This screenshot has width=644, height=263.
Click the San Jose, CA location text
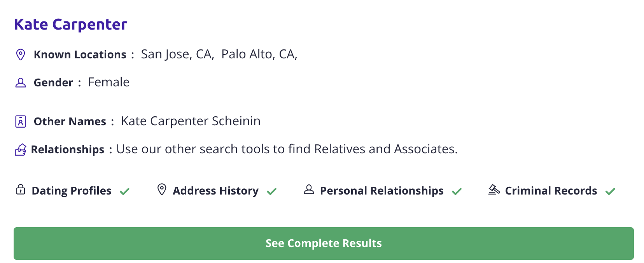[177, 54]
